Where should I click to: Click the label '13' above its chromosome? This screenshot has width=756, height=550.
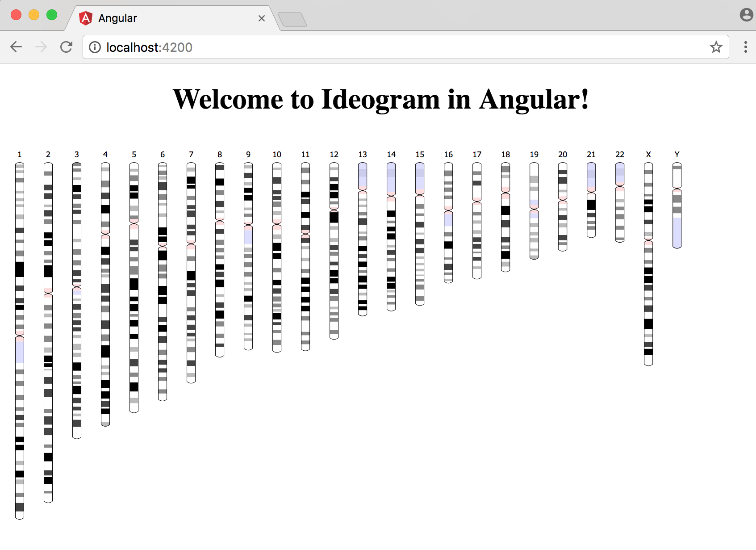click(x=363, y=155)
